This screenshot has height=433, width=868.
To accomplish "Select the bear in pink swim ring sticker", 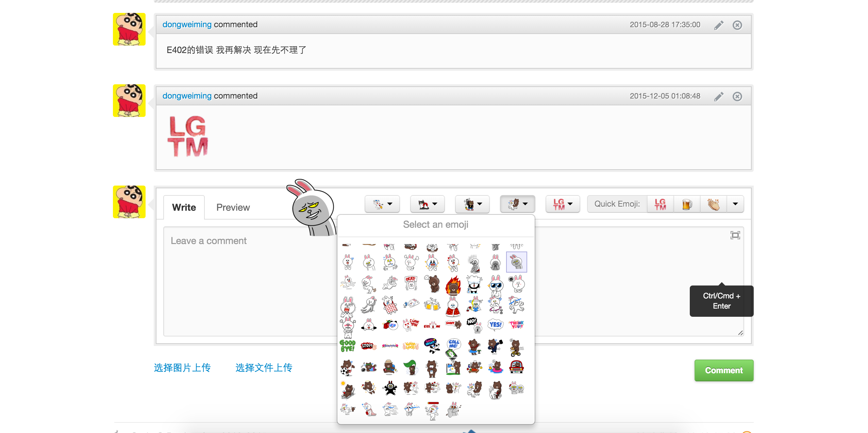I will [x=495, y=367].
